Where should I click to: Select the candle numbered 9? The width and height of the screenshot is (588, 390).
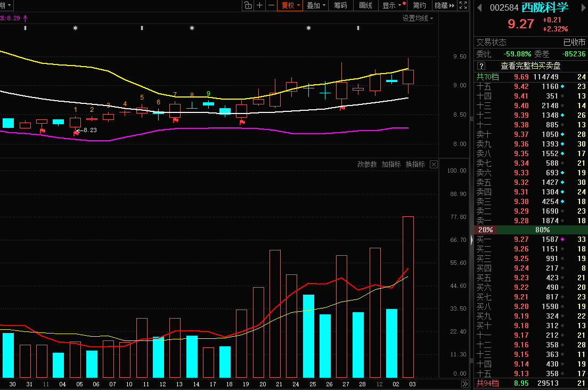pyautogui.click(x=208, y=103)
